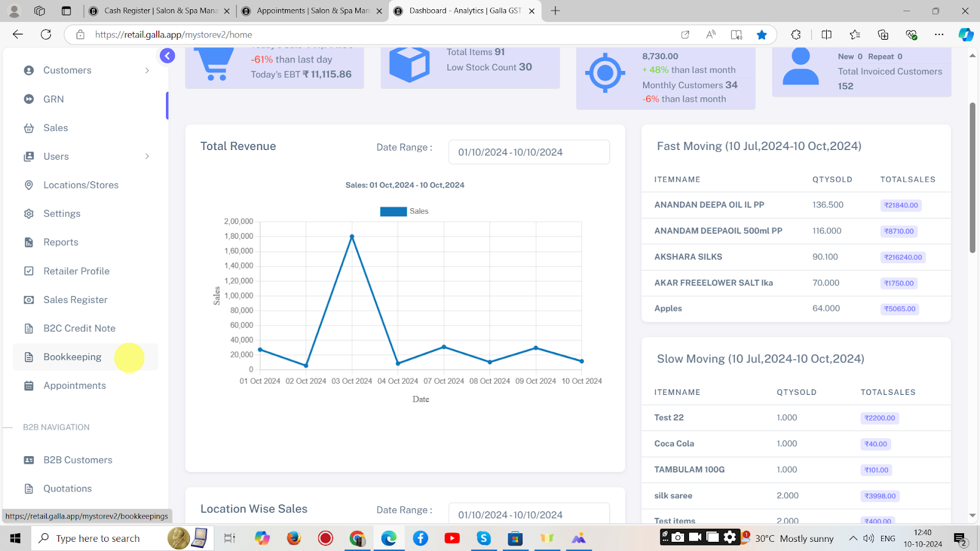
Task: Open the browser settings ellipsis menu
Action: pos(939,34)
